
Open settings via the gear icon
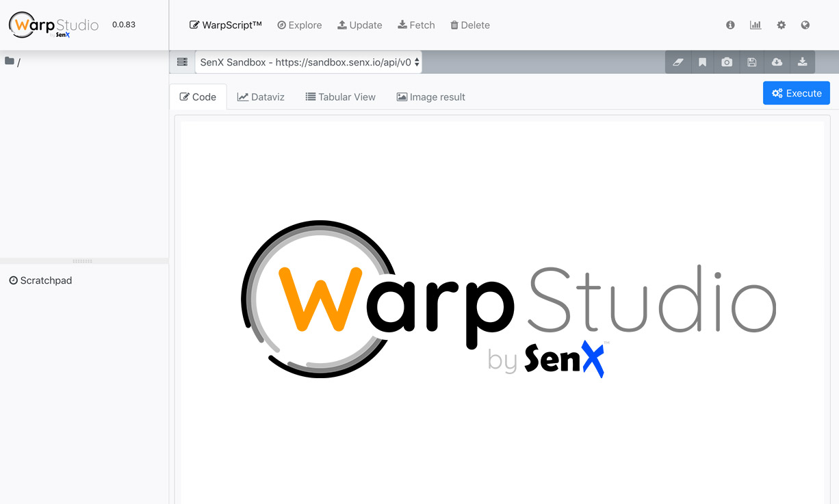coord(781,25)
